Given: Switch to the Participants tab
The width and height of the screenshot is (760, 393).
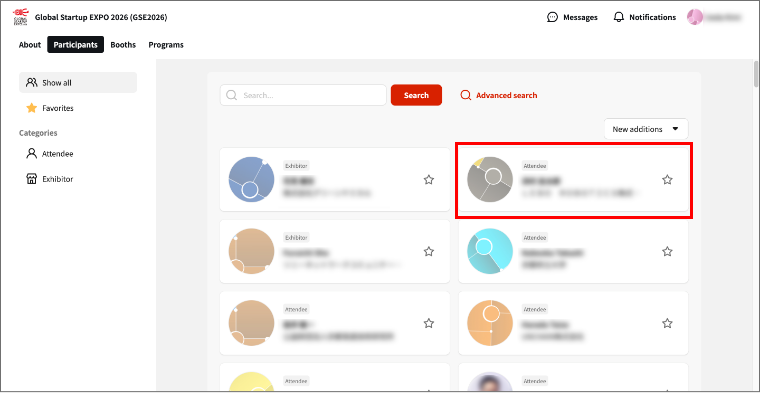Looking at the screenshot, I should click(x=76, y=45).
